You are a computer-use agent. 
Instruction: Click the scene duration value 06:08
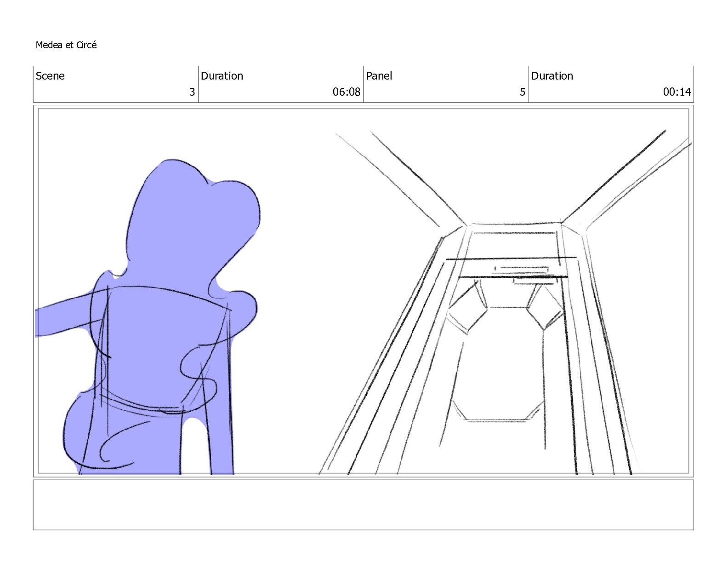tap(347, 92)
